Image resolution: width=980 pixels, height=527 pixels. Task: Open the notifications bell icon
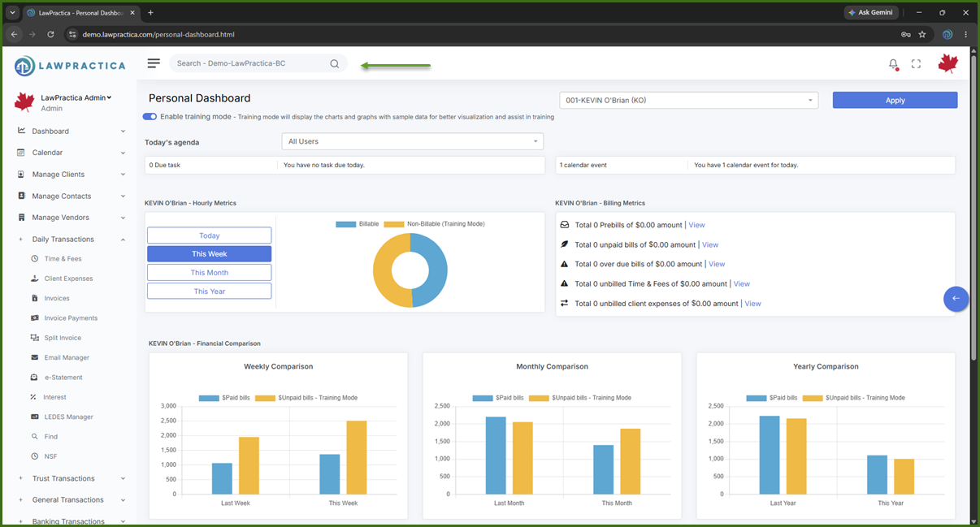[893, 64]
